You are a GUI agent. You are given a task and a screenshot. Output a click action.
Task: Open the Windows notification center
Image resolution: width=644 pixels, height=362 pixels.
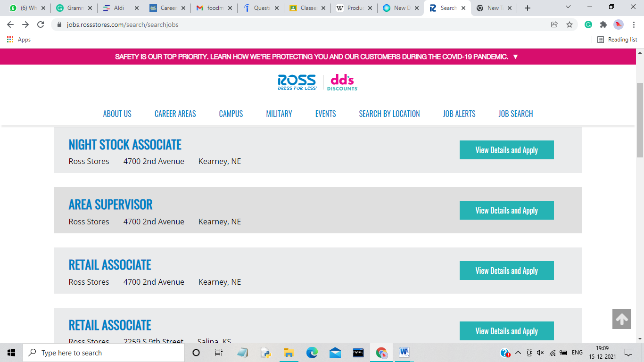pos(628,353)
